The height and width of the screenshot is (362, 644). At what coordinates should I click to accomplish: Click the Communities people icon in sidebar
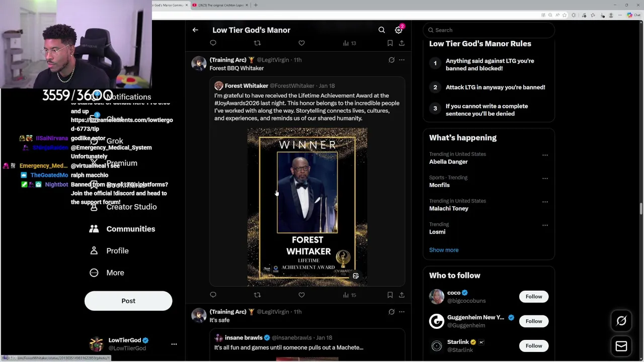pos(94,229)
